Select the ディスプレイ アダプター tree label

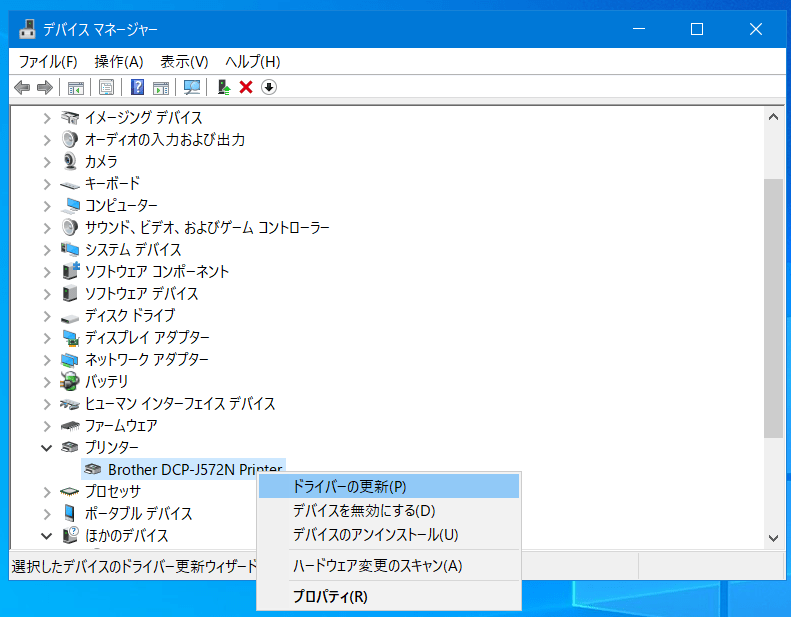(x=147, y=338)
